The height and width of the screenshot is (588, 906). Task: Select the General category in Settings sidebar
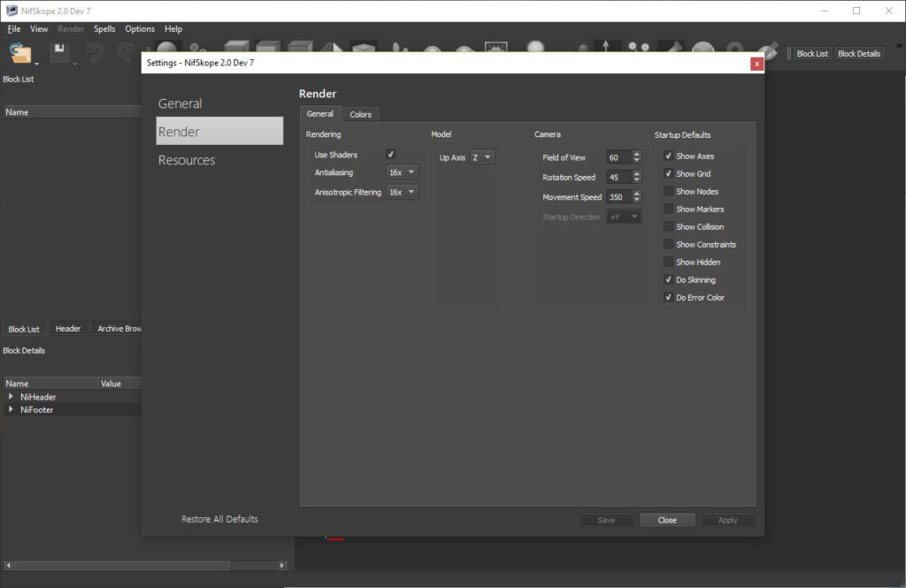219,103
